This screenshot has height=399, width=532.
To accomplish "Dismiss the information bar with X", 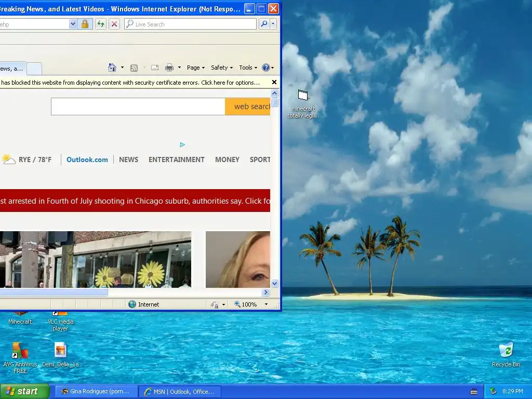I will (x=274, y=82).
